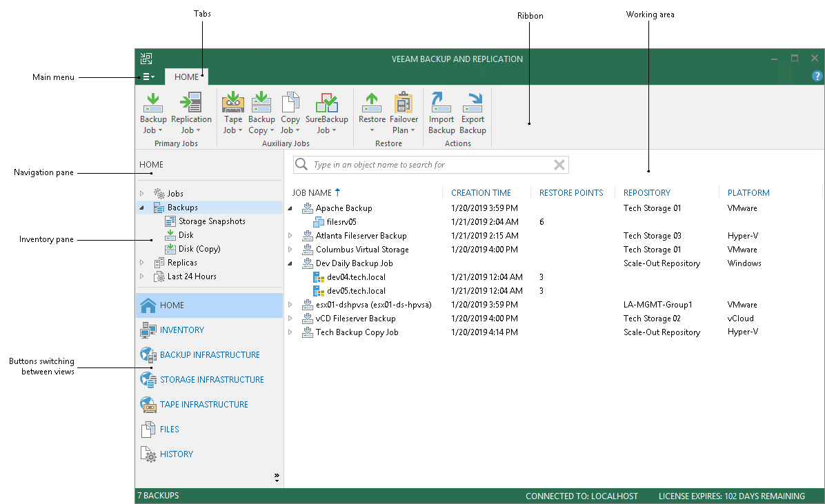Open the Help question mark icon
The height and width of the screenshot is (504, 825).
point(817,76)
